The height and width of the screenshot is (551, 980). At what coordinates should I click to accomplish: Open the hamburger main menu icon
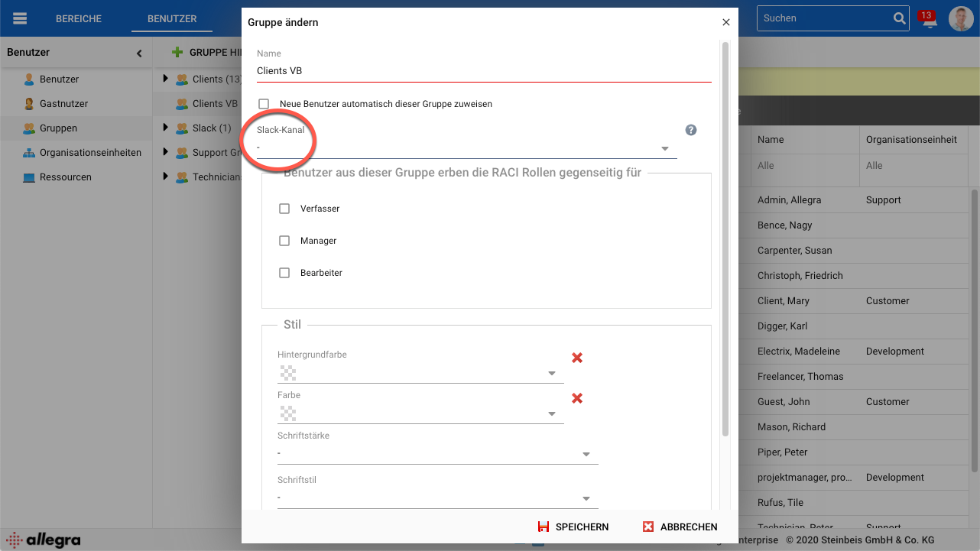20,18
